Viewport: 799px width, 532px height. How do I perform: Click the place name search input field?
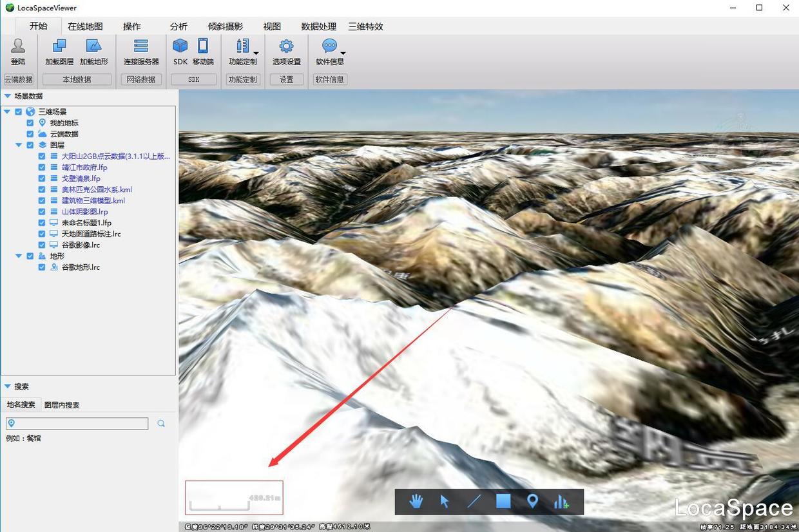click(x=77, y=423)
